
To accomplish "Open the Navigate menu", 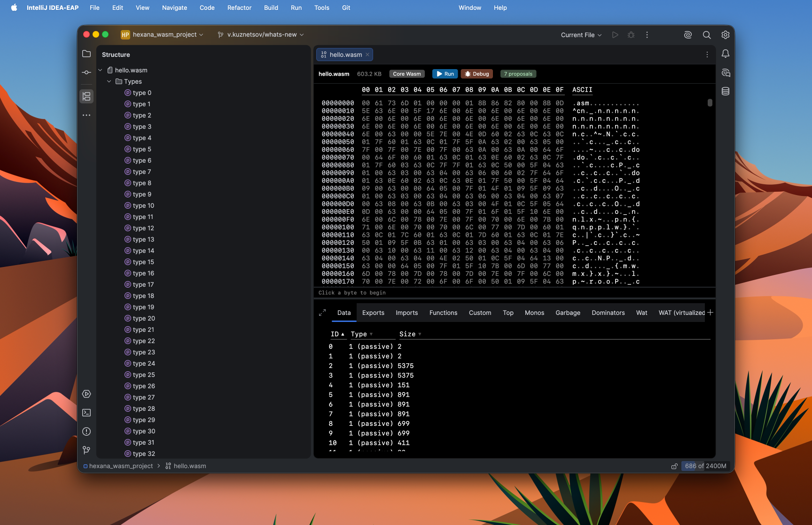I will [x=174, y=8].
